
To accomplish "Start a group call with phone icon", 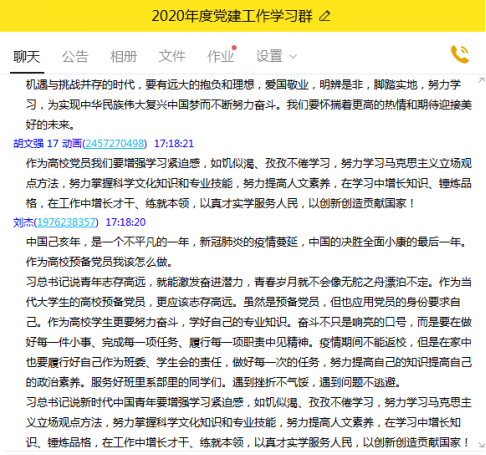I will click(460, 54).
